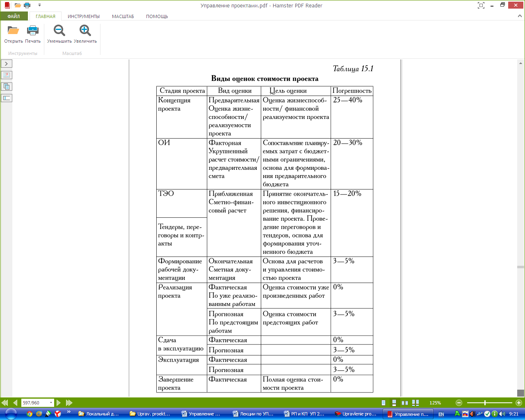Image resolution: width=525 pixels, height=420 pixels.
Task: Select two-page facing view mode
Action: pos(405,403)
